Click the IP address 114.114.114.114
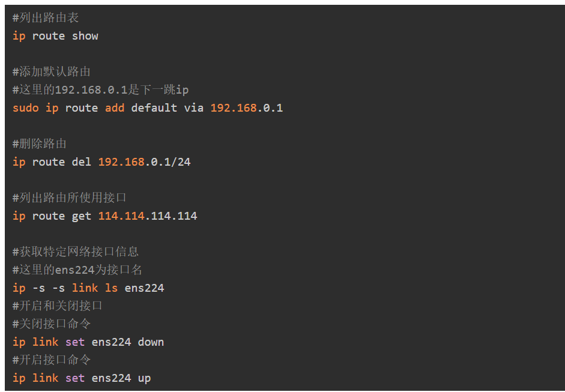The height and width of the screenshot is (392, 565). tap(148, 216)
